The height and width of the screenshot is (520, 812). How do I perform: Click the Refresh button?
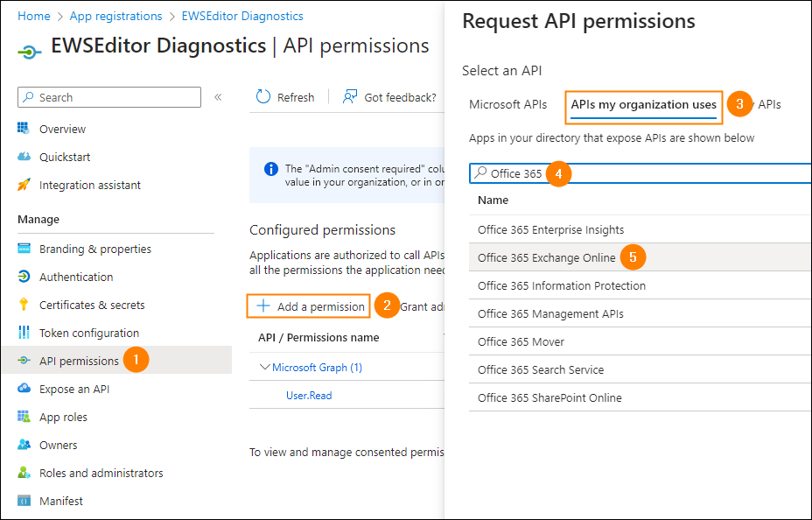pos(285,97)
